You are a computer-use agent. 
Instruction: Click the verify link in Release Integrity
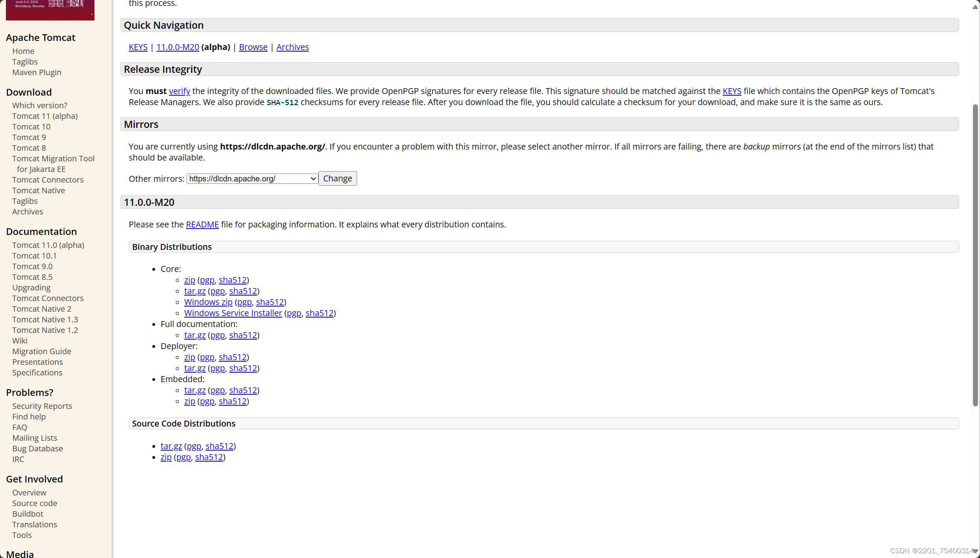pos(179,91)
